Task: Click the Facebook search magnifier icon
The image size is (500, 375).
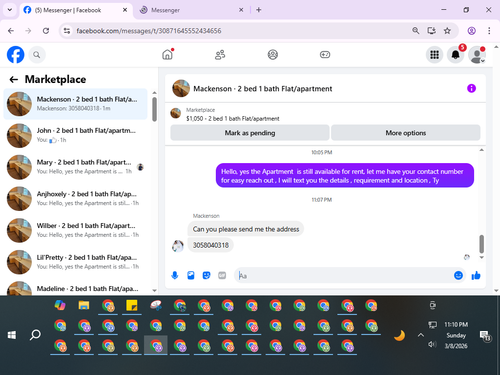Action: (x=37, y=55)
